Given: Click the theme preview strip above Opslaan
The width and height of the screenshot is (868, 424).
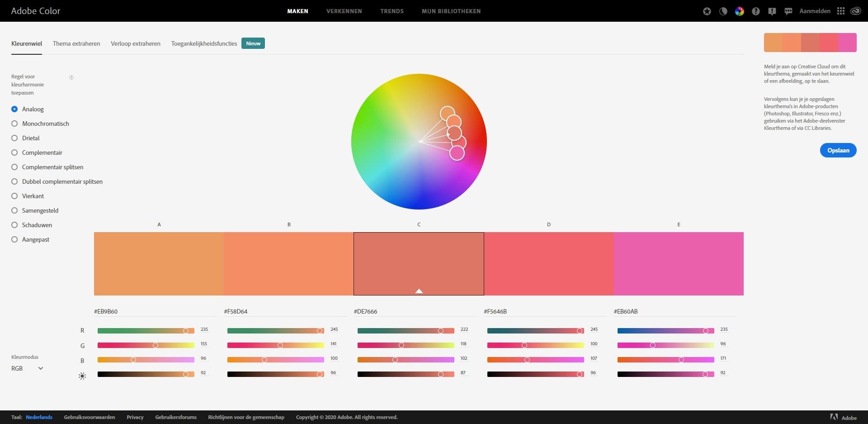Looking at the screenshot, I should pyautogui.click(x=810, y=43).
